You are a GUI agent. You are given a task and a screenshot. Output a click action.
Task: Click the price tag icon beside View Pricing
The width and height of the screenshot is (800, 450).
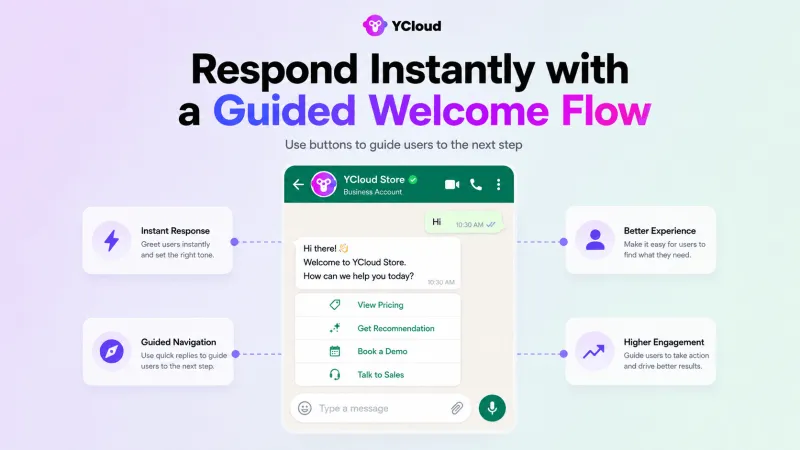[335, 305]
